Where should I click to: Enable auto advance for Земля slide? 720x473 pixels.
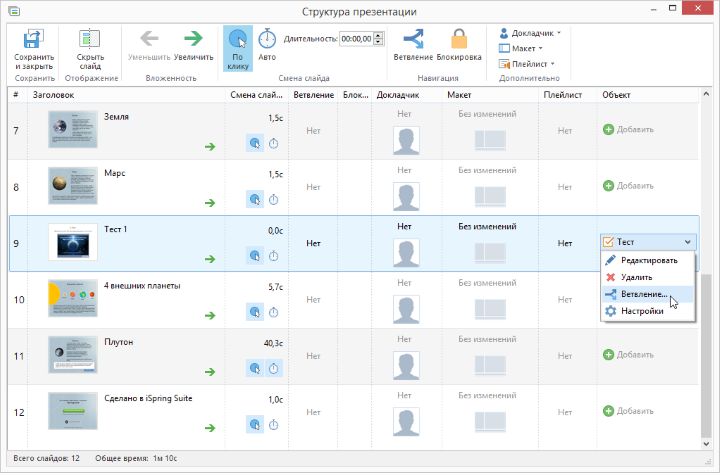(274, 143)
